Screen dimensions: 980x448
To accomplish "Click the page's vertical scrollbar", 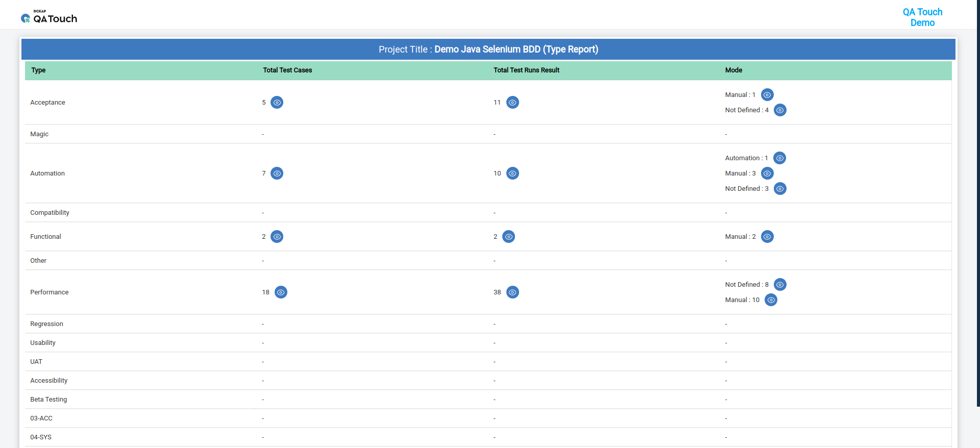I will point(978,204).
